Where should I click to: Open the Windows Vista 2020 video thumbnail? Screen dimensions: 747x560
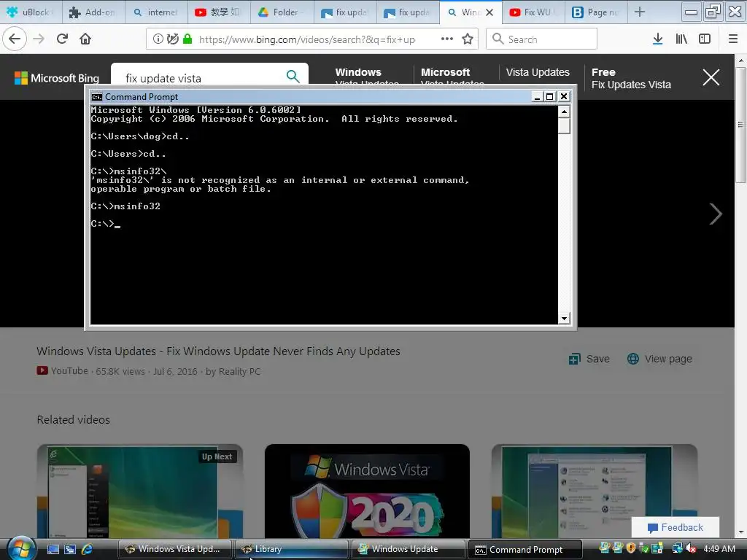point(367,491)
